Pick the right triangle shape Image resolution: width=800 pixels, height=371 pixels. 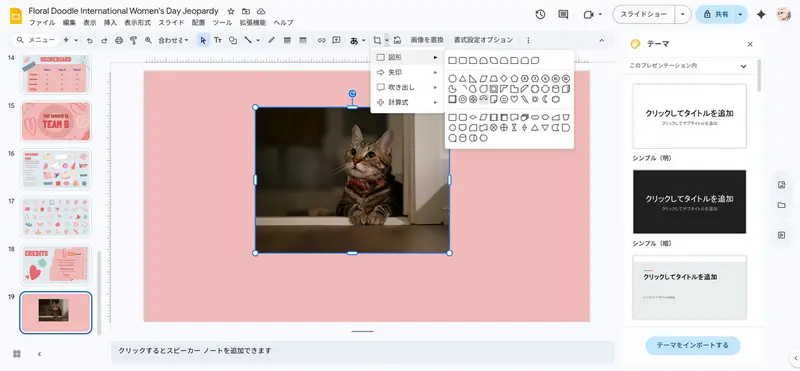tap(473, 79)
